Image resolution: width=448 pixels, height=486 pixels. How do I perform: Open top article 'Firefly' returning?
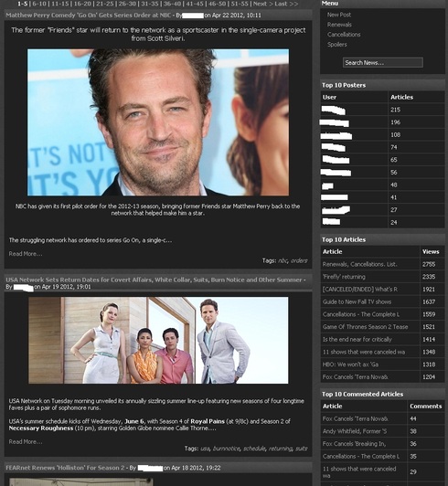(x=344, y=277)
